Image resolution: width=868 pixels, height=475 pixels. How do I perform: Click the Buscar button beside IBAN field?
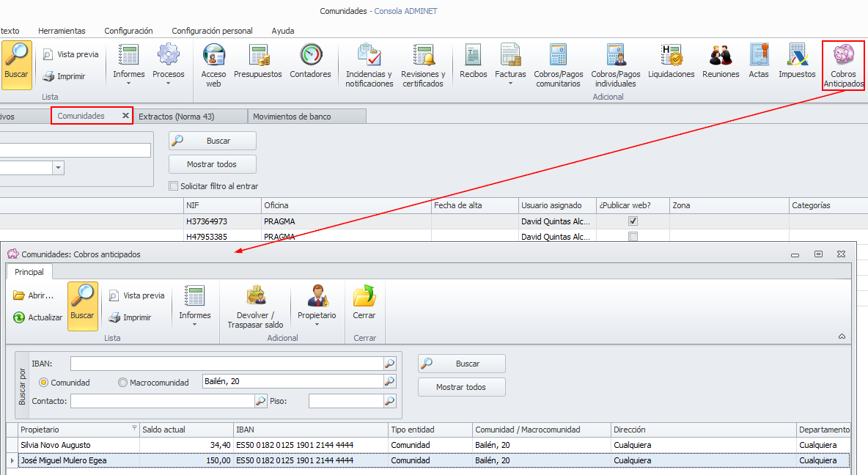(x=461, y=364)
